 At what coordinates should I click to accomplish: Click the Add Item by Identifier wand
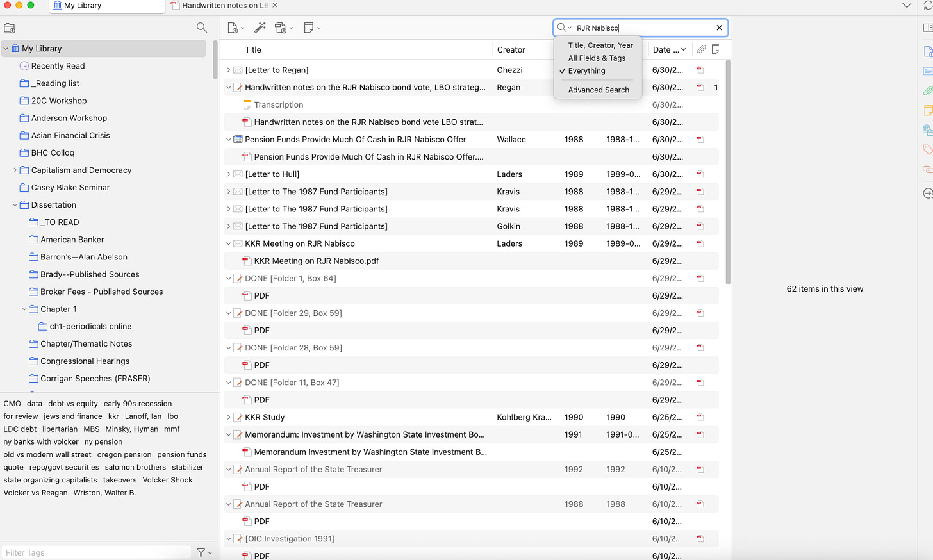260,28
